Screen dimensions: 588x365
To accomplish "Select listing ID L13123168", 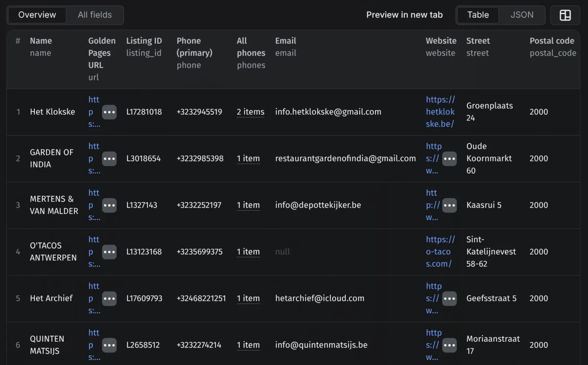I will (144, 252).
